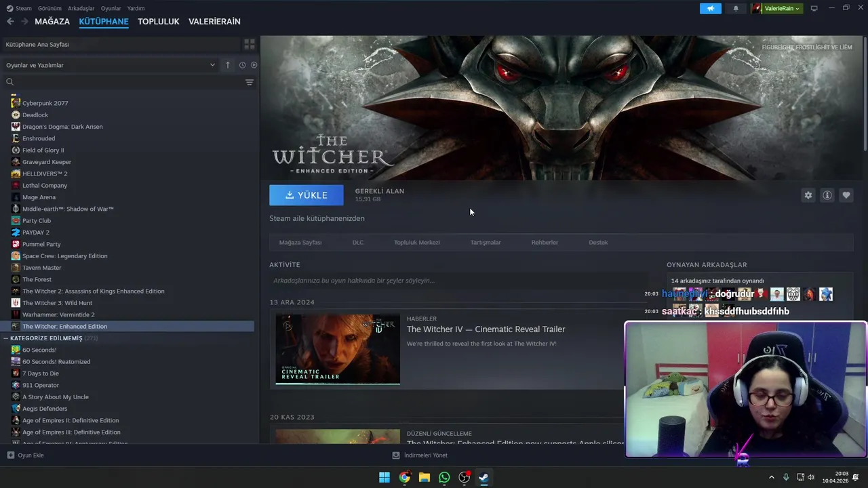Viewport: 868px width, 488px height.
Task: Show ready-to-play filter icon
Action: (x=254, y=65)
